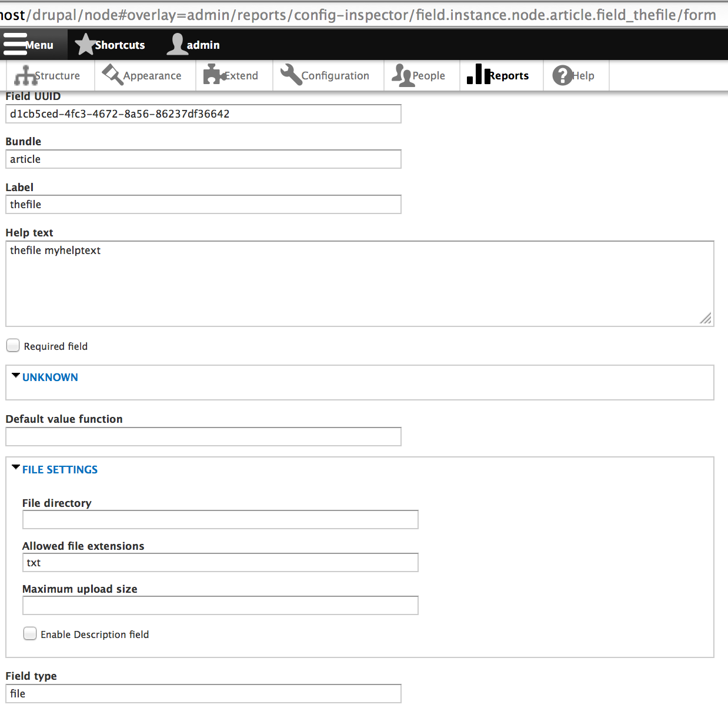Viewport: 728px width, 708px height.
Task: Click the 'Field type' label
Action: 31,676
